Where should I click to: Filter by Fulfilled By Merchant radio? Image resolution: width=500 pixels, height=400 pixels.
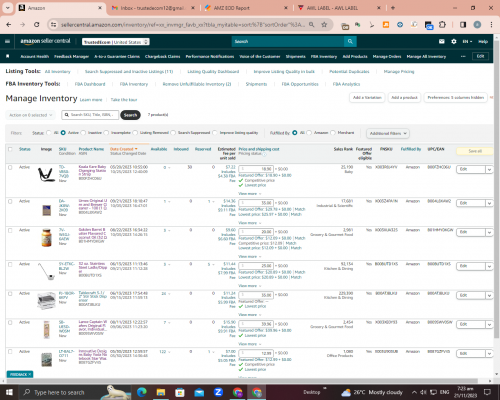point(333,133)
